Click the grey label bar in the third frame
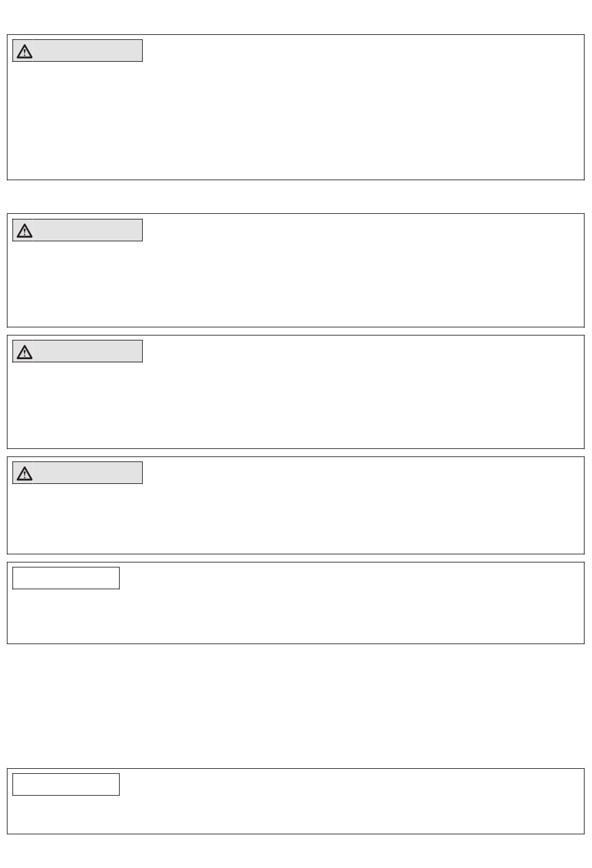Screen dimensions: 592x868 pyautogui.click(x=78, y=351)
